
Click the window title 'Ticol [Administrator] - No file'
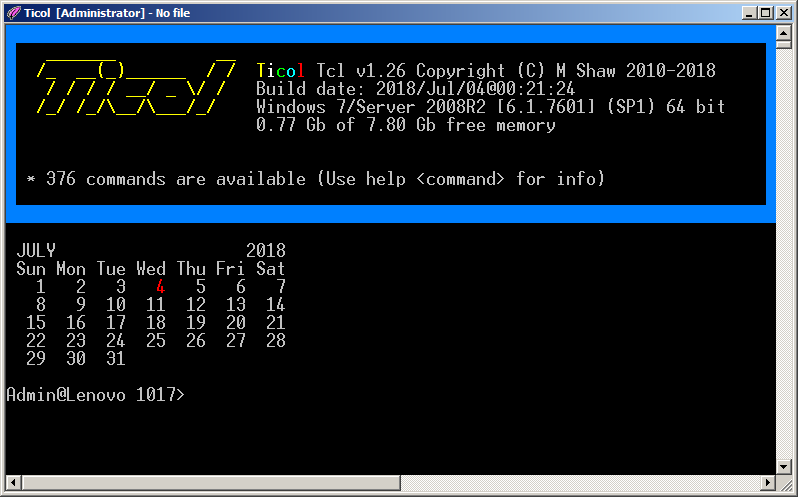click(x=107, y=13)
